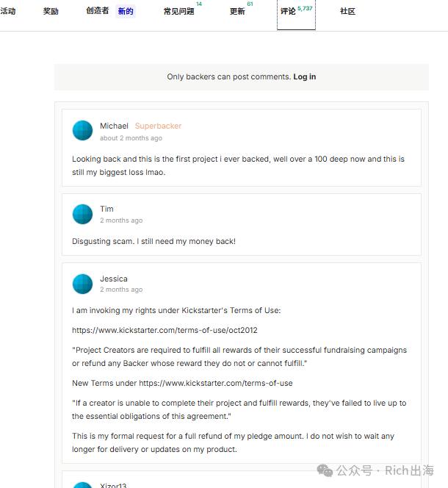448x488 pixels.
Task: Open Michael's commenter name
Action: click(x=114, y=126)
